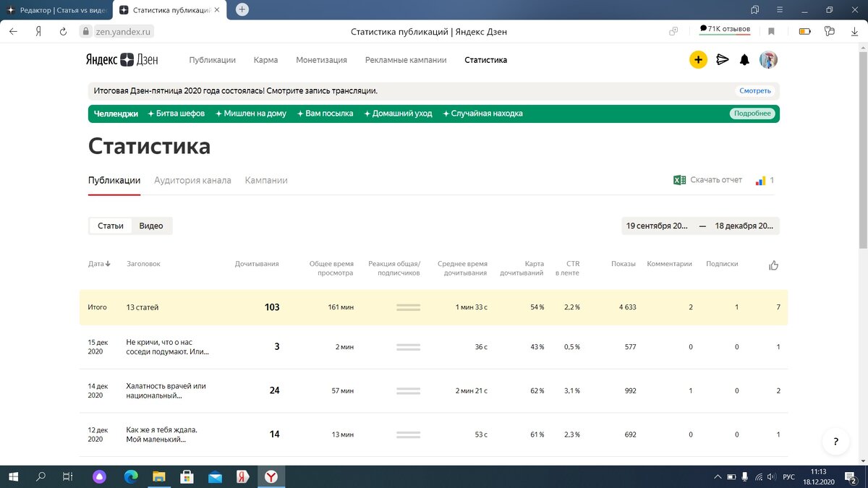
Task: Sort by Дочитывания column header
Action: [x=257, y=264]
